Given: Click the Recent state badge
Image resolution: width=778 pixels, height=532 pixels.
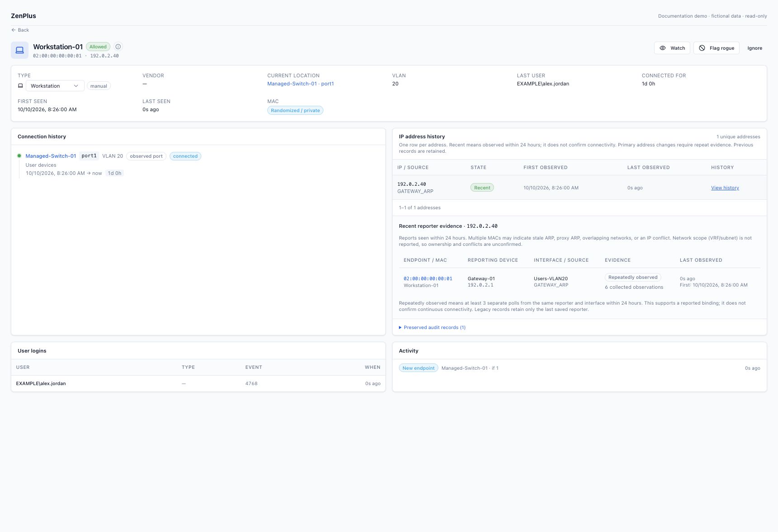Looking at the screenshot, I should click(482, 188).
